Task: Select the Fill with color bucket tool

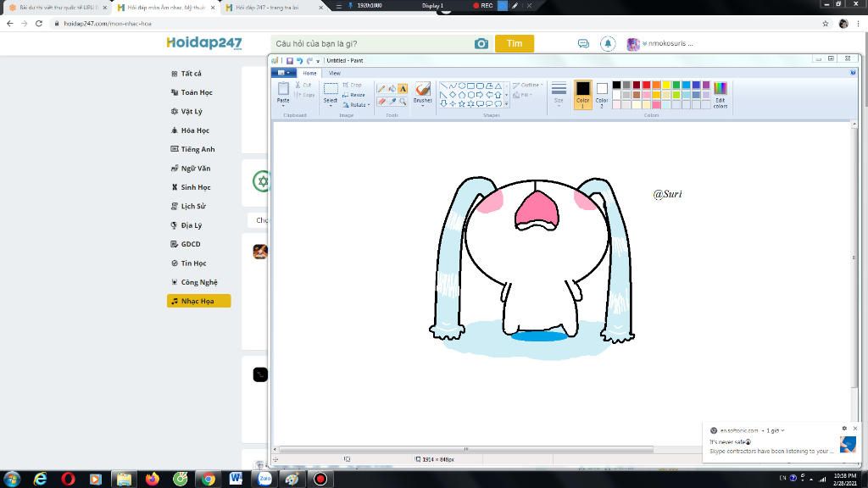Action: click(x=392, y=88)
